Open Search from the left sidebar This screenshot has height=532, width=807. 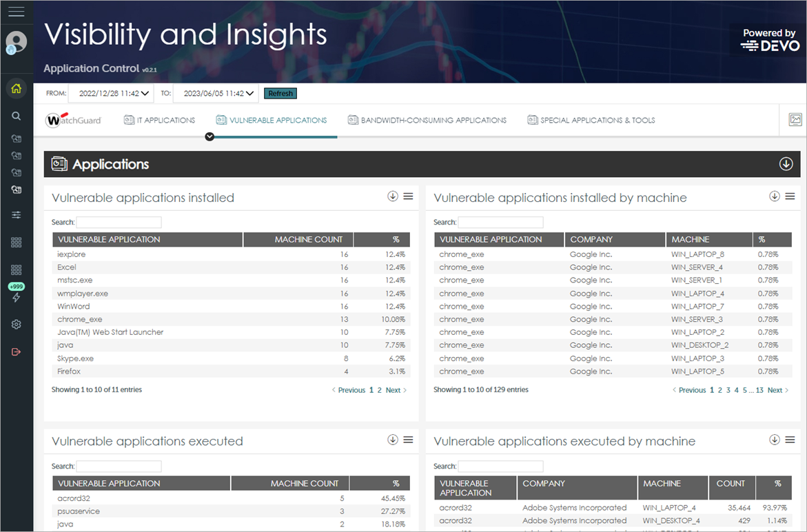[x=16, y=116]
